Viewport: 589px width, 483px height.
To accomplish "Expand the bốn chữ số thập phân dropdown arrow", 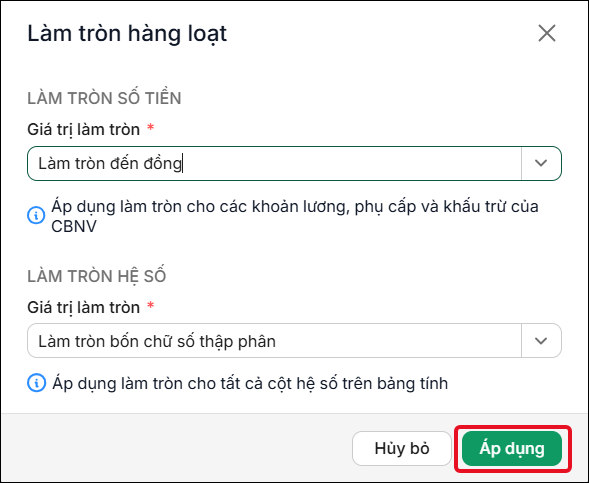I will coord(541,341).
